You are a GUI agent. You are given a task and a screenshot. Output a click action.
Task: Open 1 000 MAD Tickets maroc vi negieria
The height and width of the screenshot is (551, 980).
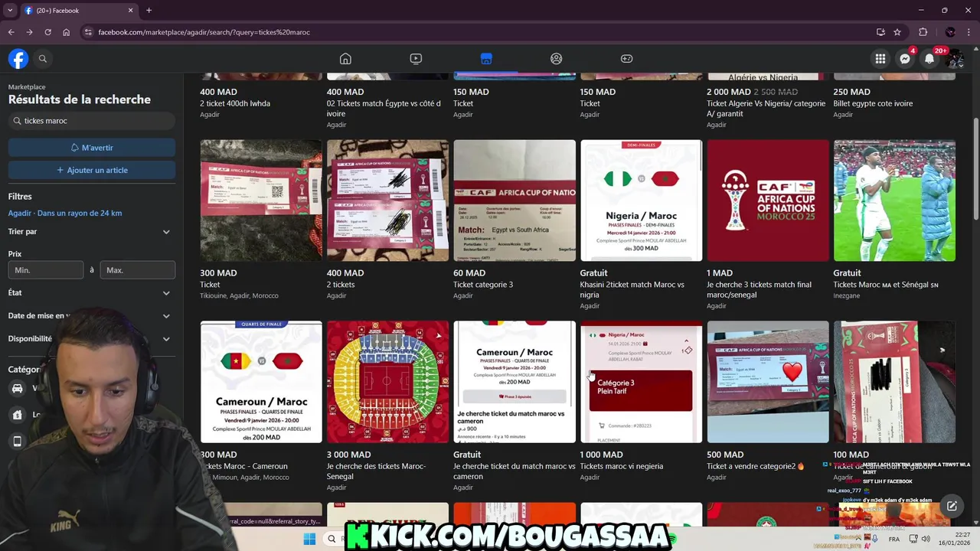(641, 382)
